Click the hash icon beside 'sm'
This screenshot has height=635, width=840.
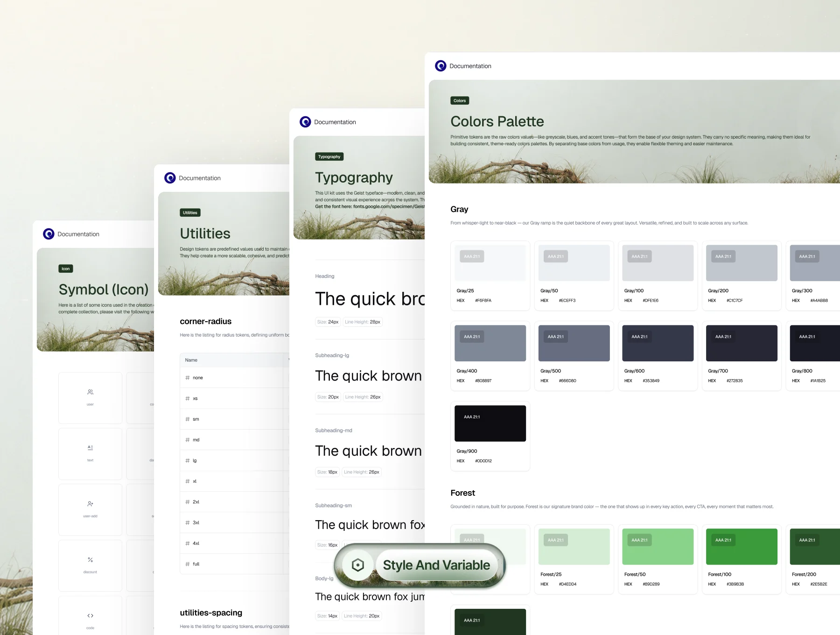coord(188,419)
